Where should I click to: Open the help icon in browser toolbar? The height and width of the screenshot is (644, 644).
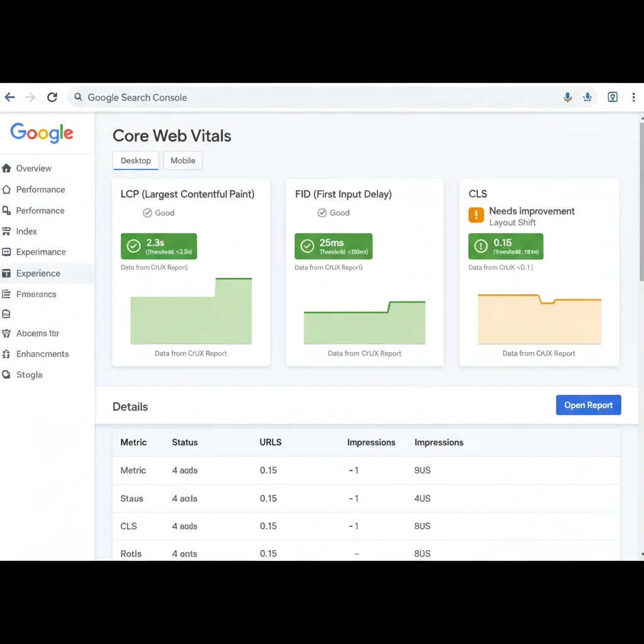pyautogui.click(x=613, y=97)
